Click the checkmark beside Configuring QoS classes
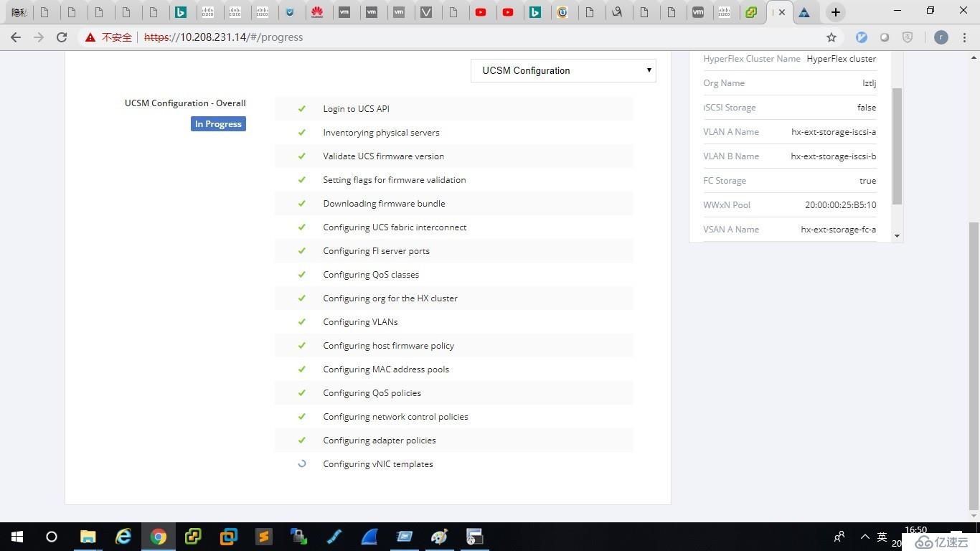Image resolution: width=980 pixels, height=551 pixels. (x=302, y=275)
